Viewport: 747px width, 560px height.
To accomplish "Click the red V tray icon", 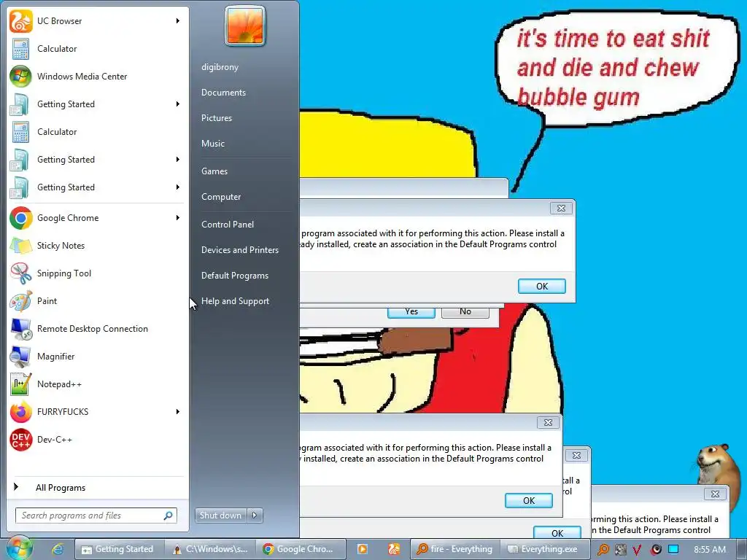I will [638, 550].
